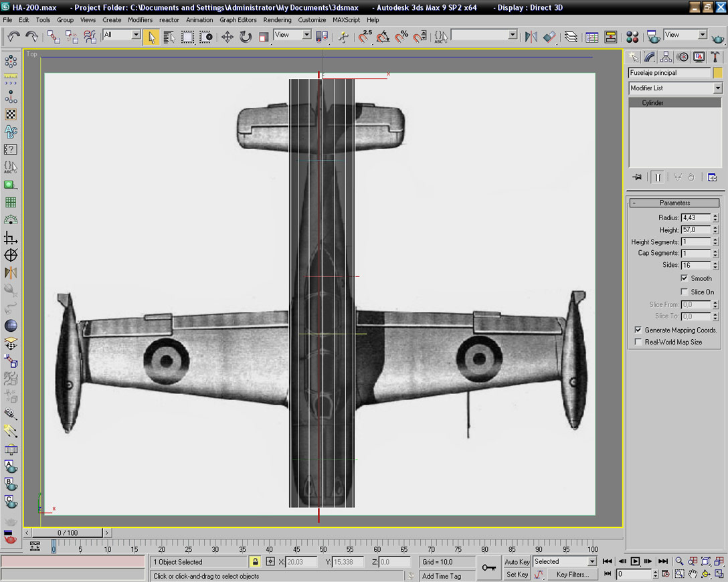Click Add Time Tag
728x582 pixels.
442,576
